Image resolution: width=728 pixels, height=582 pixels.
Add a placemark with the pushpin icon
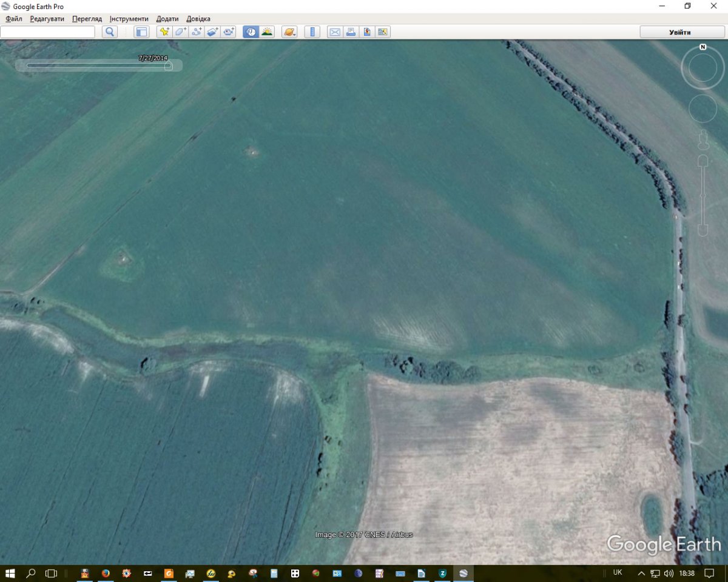(x=164, y=32)
